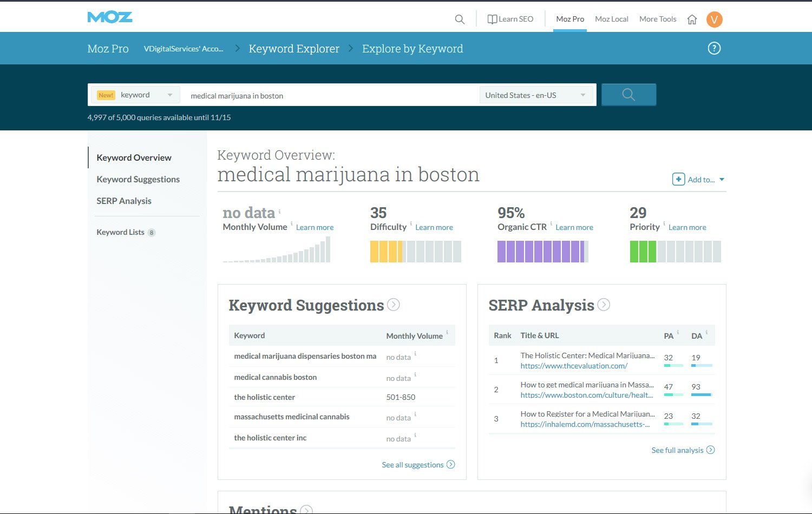The width and height of the screenshot is (812, 514).
Task: Click How to Register for a Medical title
Action: click(587, 414)
